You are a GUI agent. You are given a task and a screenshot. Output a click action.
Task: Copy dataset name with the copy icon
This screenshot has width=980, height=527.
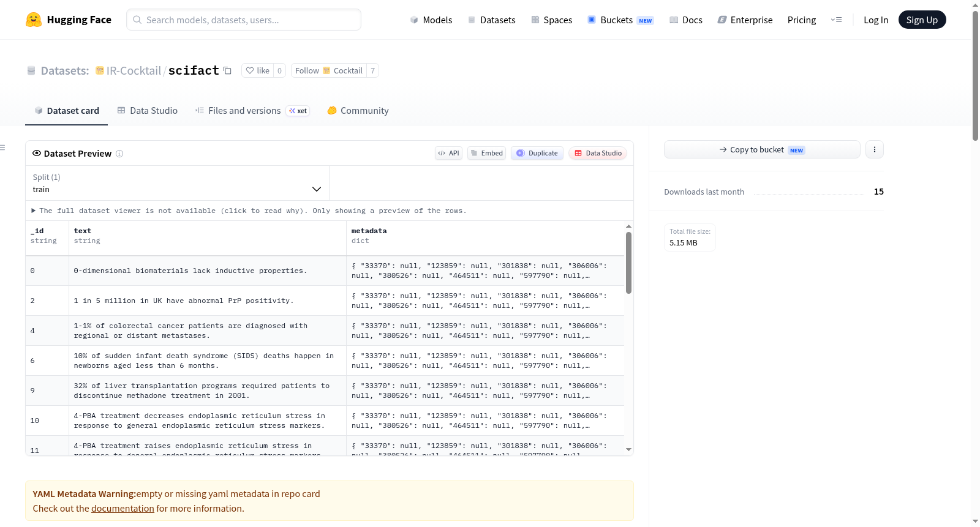point(227,70)
